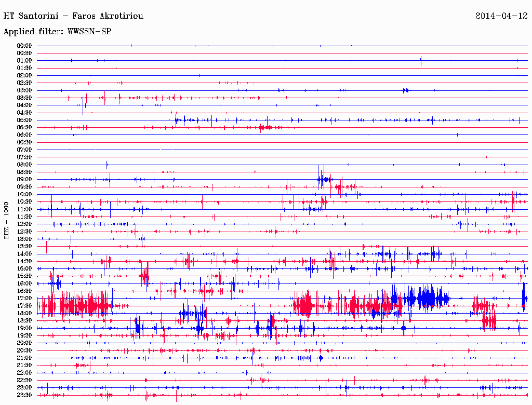Select the 14:30 time label
532x405 pixels.
pyautogui.click(x=24, y=262)
